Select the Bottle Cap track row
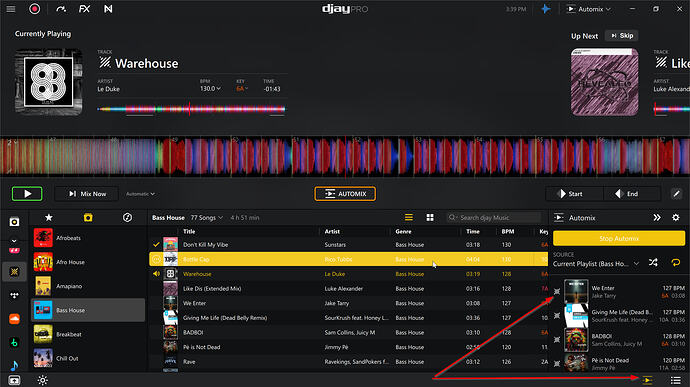This screenshot has height=387, width=690. point(349,259)
